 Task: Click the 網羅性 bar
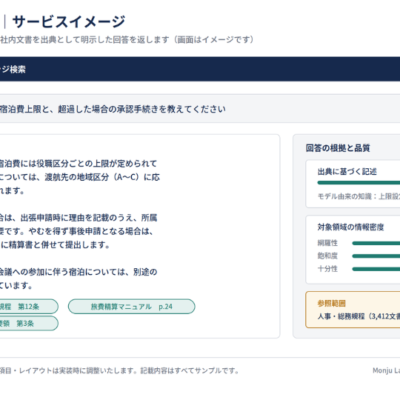[x=376, y=243]
